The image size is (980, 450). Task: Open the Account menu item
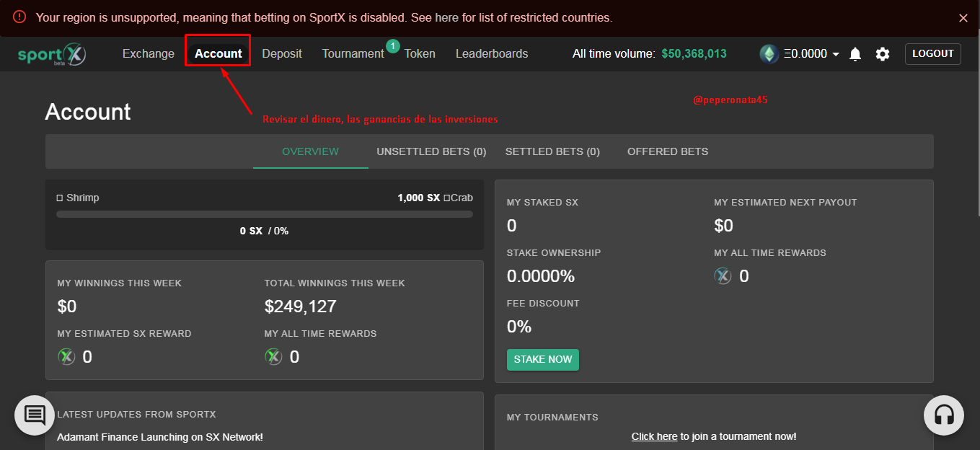(218, 53)
